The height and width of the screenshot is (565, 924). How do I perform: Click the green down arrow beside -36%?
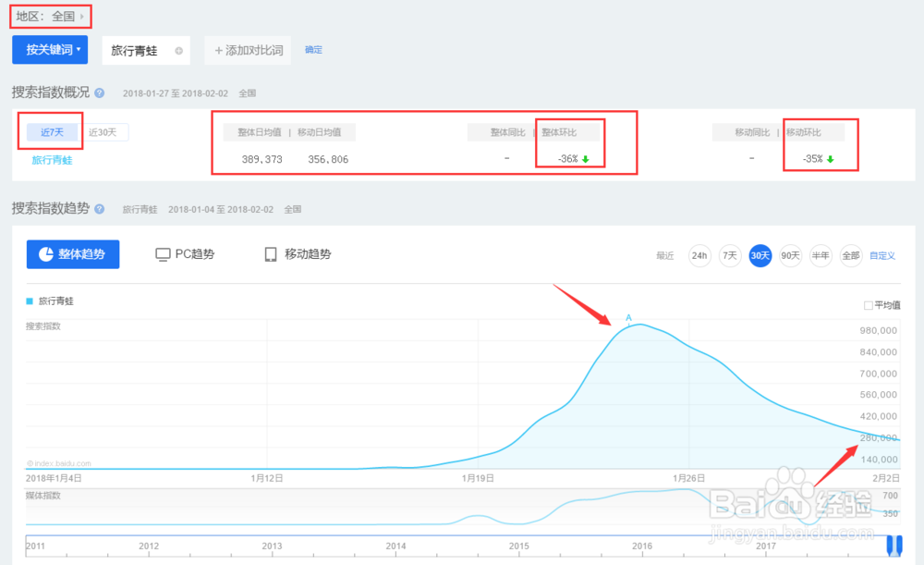pos(585,159)
